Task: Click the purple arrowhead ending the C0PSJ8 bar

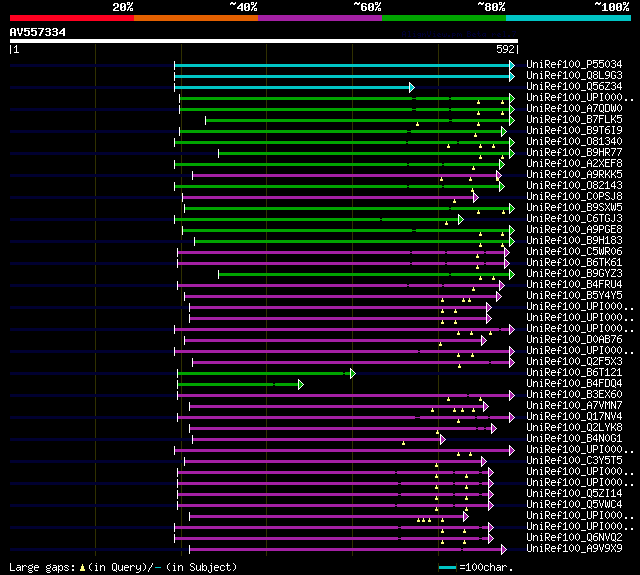Action: [476, 198]
